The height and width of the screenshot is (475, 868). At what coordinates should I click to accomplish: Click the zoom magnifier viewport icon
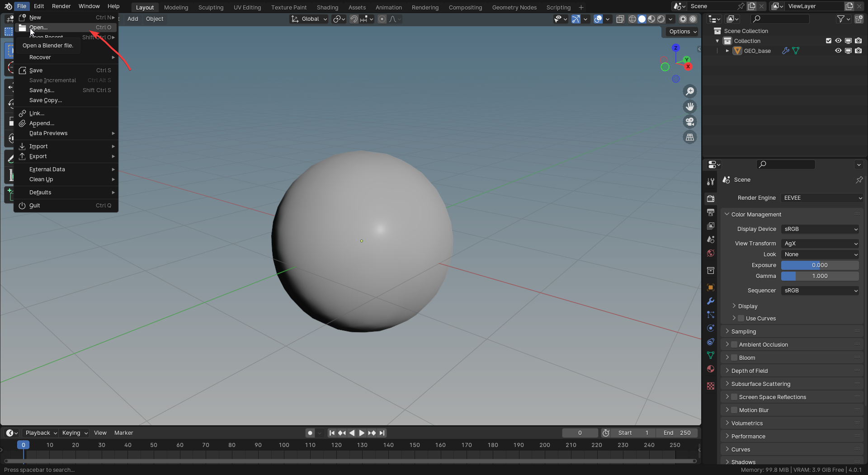690,91
